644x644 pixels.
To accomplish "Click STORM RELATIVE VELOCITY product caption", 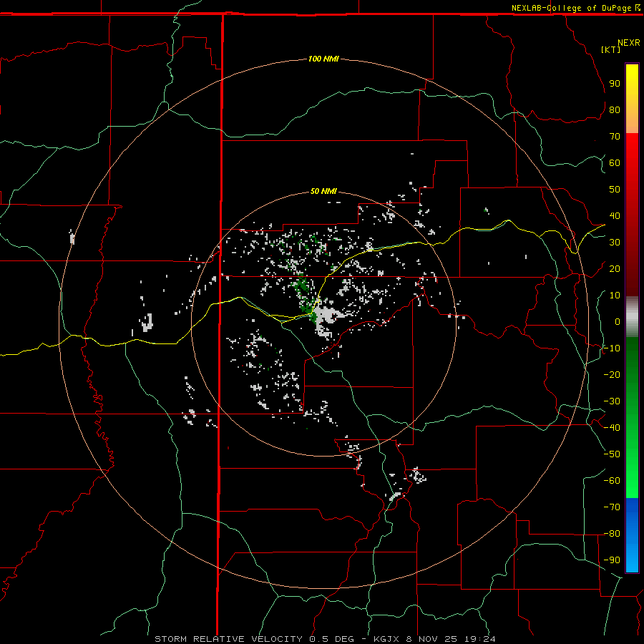I will [228, 639].
